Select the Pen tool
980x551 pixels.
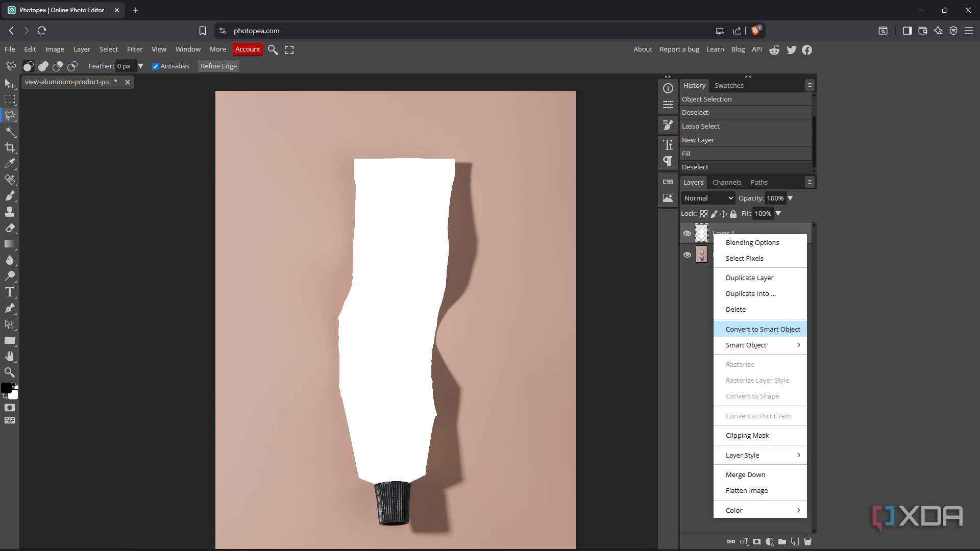point(10,308)
